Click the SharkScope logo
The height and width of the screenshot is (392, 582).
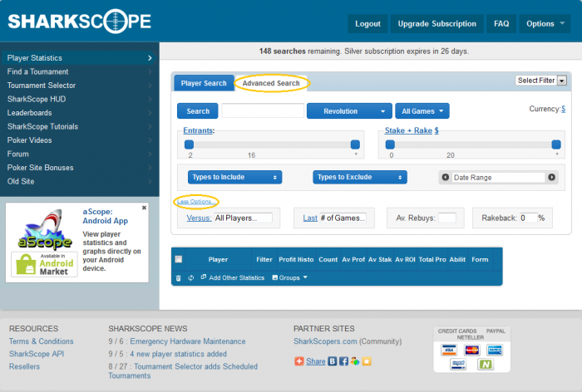pyautogui.click(x=80, y=21)
